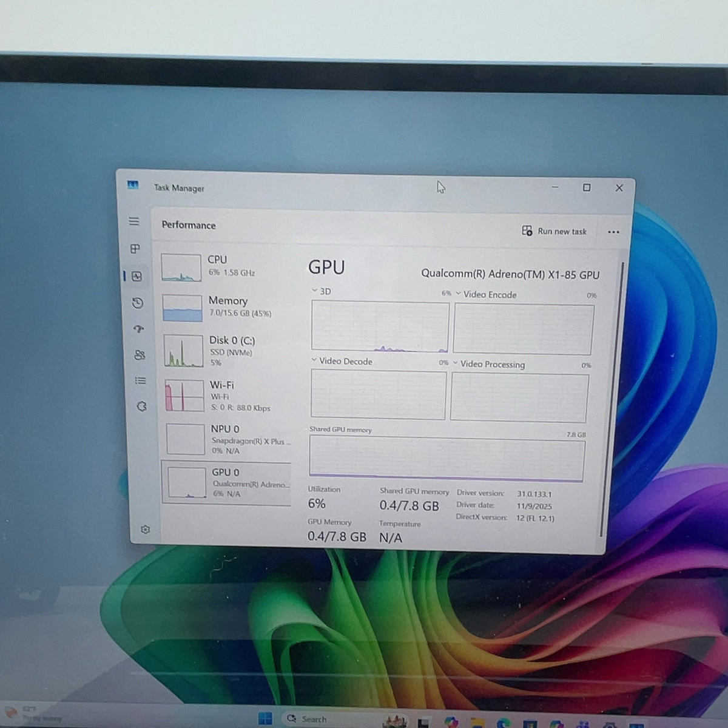
Task: Open the Startup apps page icon
Action: click(x=139, y=329)
